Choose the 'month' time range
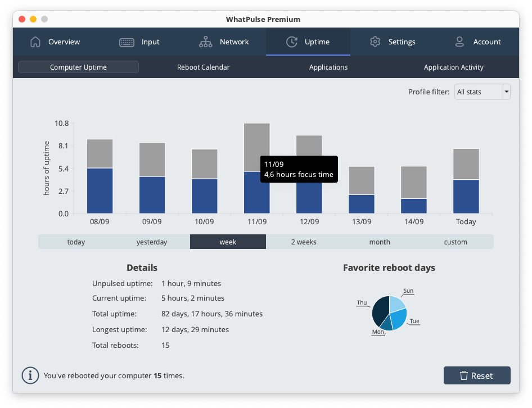This screenshot has height=408, width=532. pos(380,242)
